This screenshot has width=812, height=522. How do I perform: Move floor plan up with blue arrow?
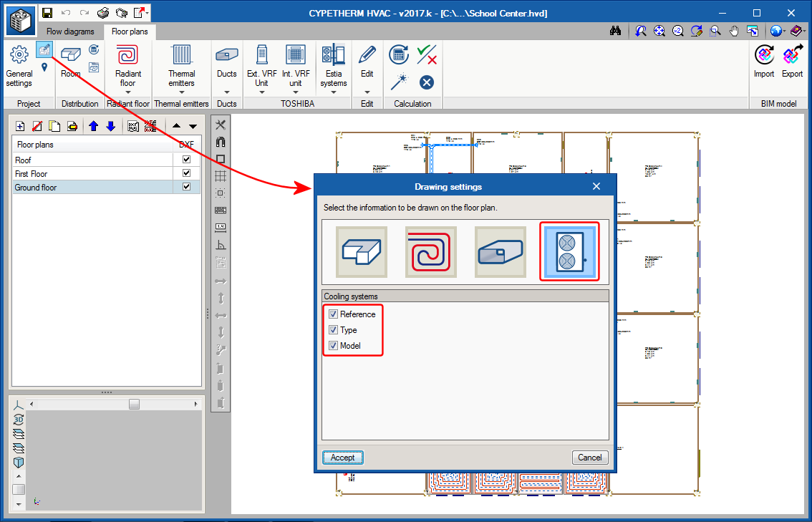click(93, 127)
